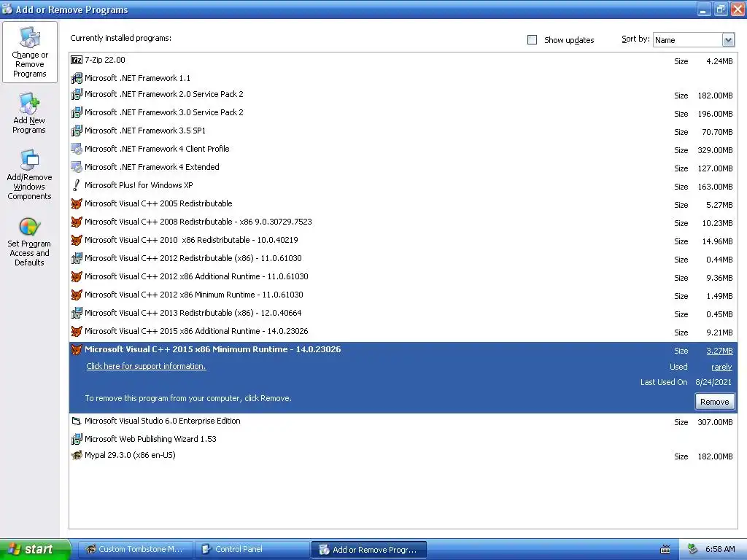This screenshot has height=560, width=747.
Task: Select Visual C++ 2008 Redistributable - x86 9.0.30729.7523
Action: pos(403,222)
